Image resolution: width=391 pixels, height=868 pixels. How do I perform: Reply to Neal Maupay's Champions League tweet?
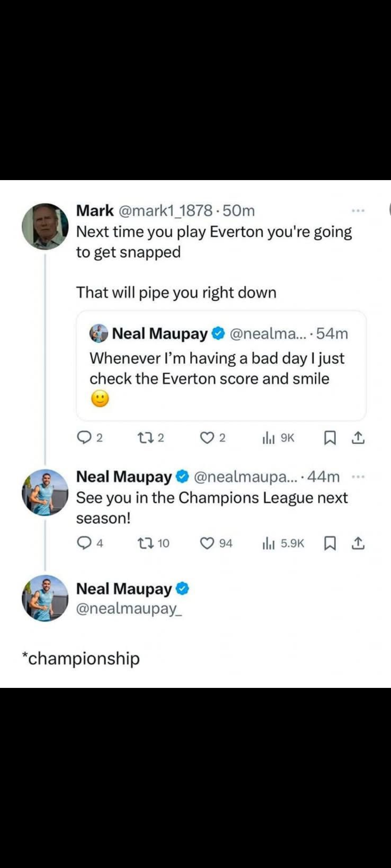[84, 543]
